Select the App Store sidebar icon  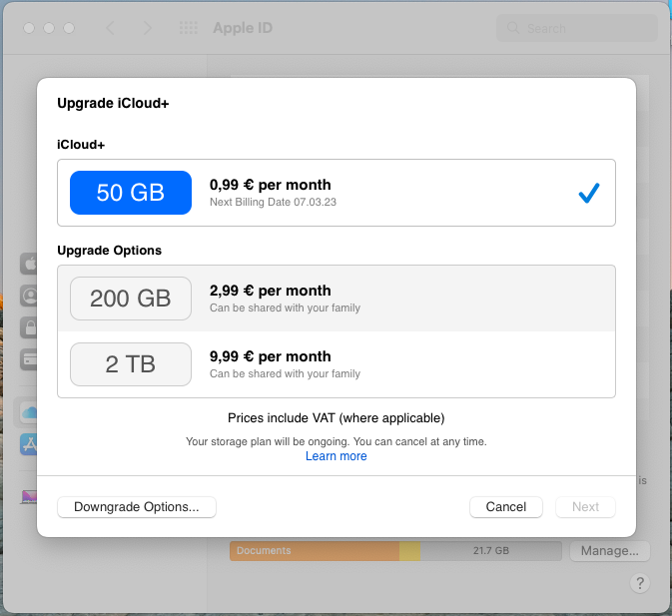[29, 444]
